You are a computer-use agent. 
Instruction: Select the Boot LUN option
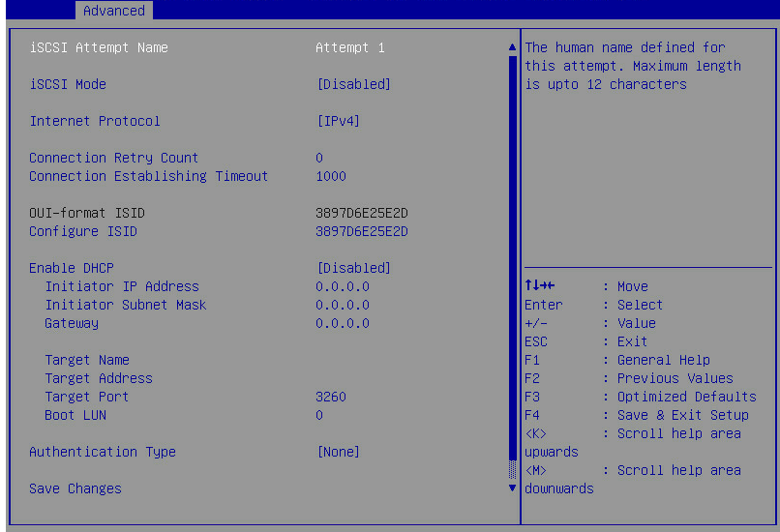coord(75,416)
